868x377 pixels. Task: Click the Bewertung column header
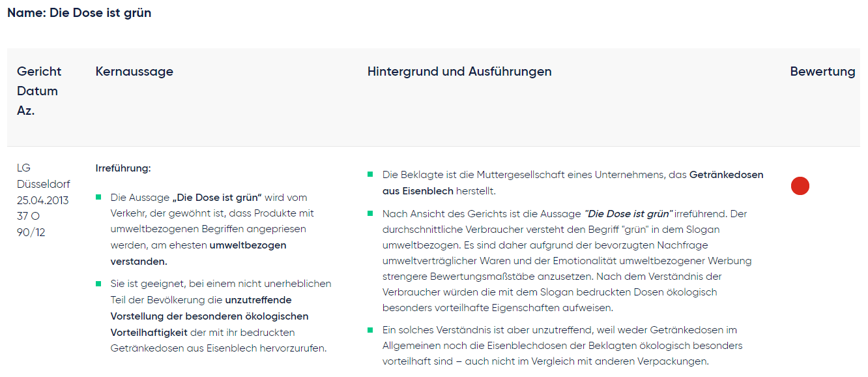pyautogui.click(x=822, y=72)
